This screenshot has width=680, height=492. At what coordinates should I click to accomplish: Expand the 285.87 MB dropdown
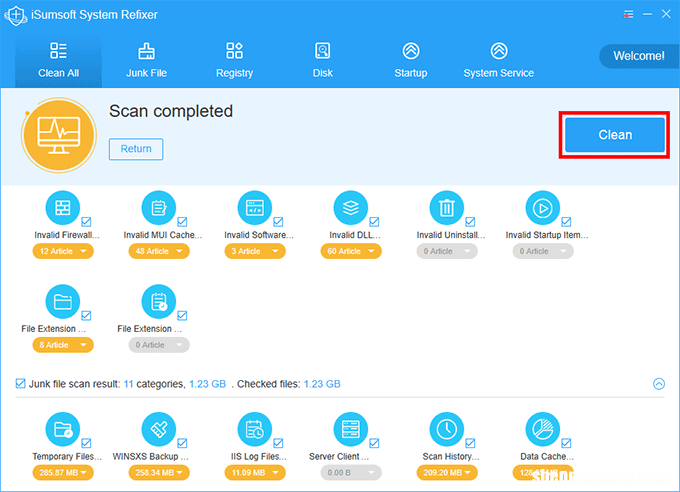click(63, 472)
